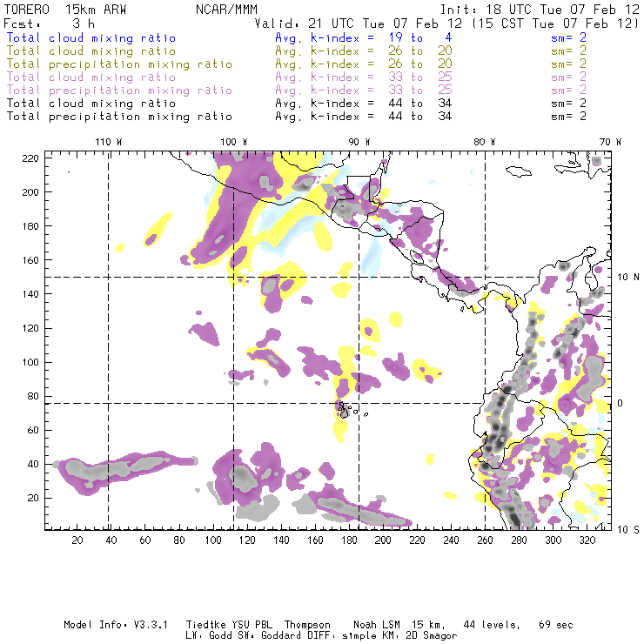Click the "Init: 18 UTC Tue 07 Feb 12" text
The width and height of the screenshot is (644, 644).
[x=540, y=10]
